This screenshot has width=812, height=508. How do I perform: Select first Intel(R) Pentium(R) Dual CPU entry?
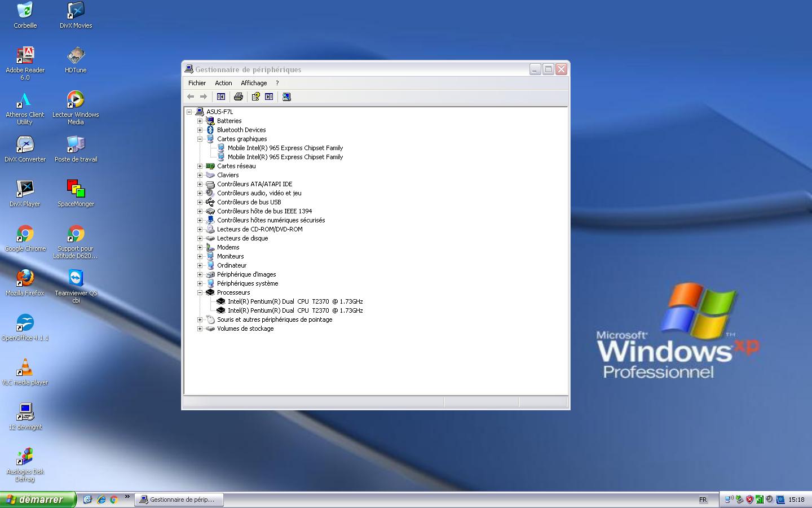tap(295, 301)
